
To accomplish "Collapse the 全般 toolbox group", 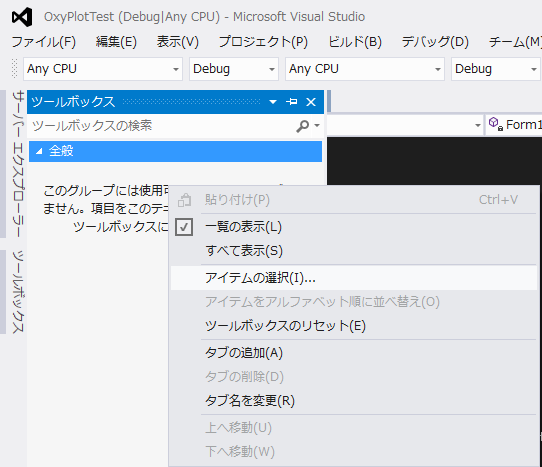I will [x=39, y=151].
